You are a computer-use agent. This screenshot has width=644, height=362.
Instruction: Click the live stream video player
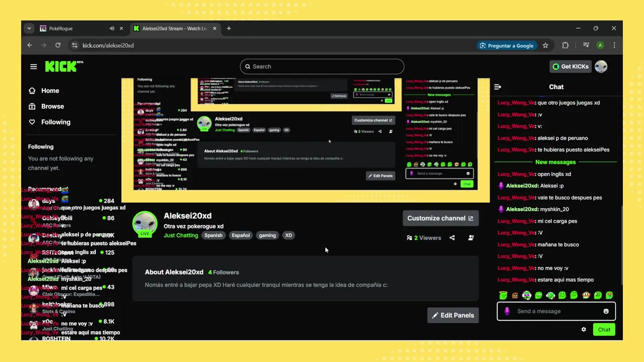[x=305, y=140]
